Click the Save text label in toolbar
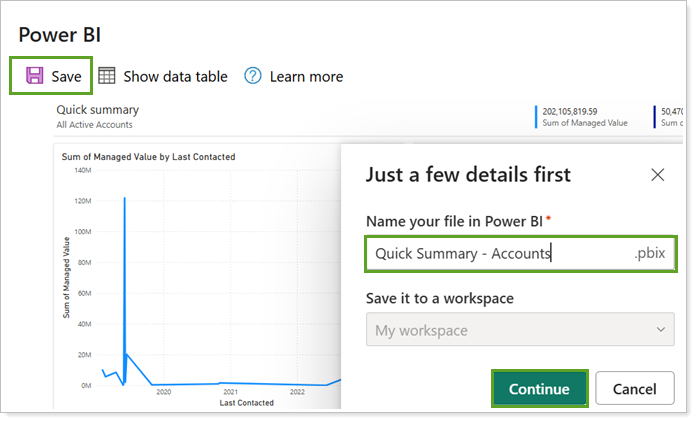Screen dimensions: 696x422 coord(67,76)
